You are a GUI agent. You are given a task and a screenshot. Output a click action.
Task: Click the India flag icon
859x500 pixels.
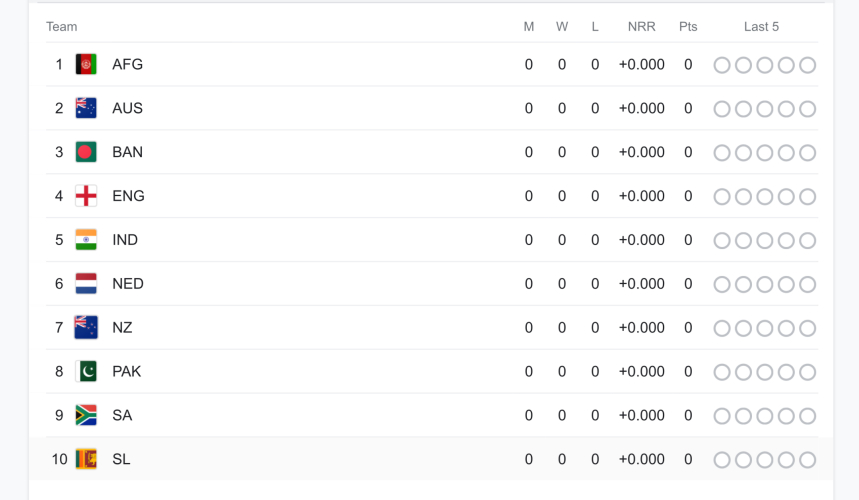coord(86,241)
